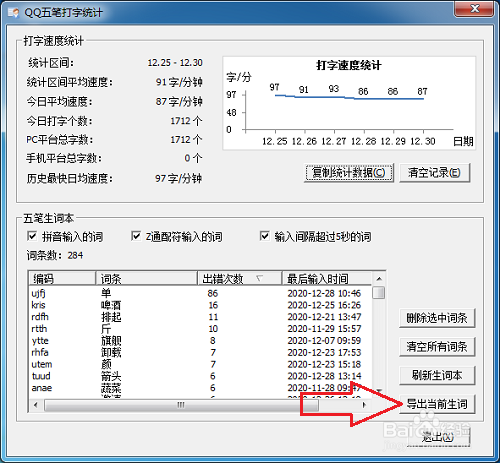The height and width of the screenshot is (463, 500).
Task: Click the time 2020-12-07 09:59
Action: [324, 341]
